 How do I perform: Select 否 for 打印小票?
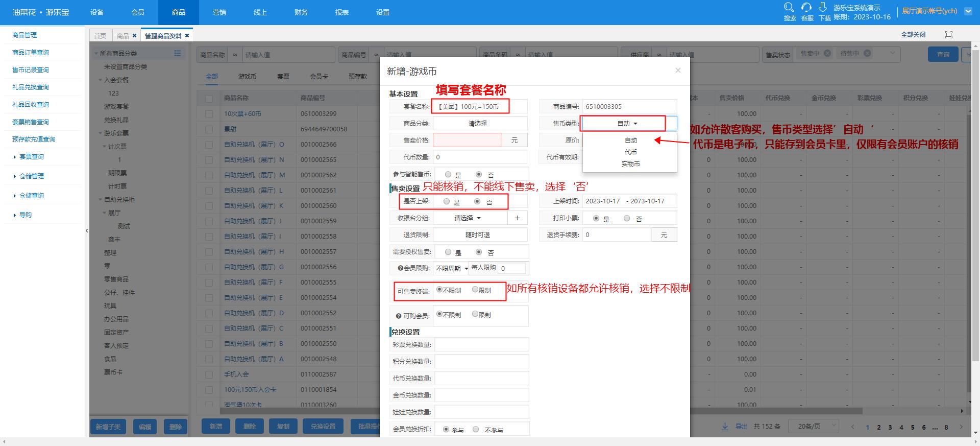pos(627,218)
